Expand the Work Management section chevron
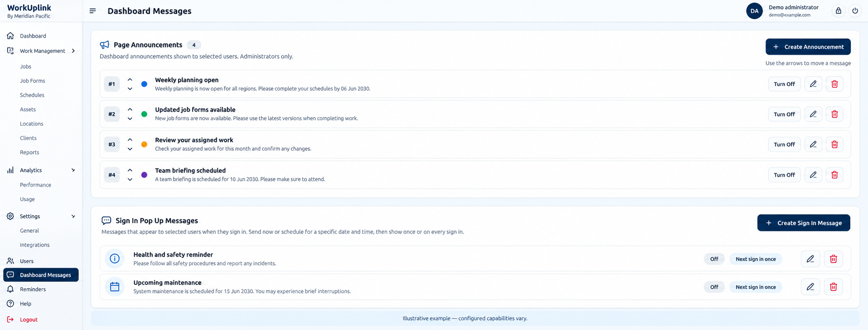Viewport: 868px width, 330px height. (73, 51)
